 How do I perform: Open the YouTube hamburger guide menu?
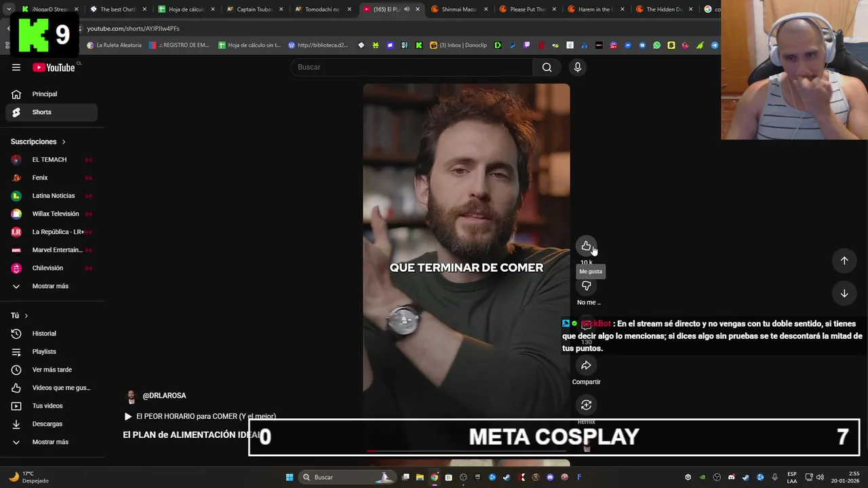(x=16, y=67)
